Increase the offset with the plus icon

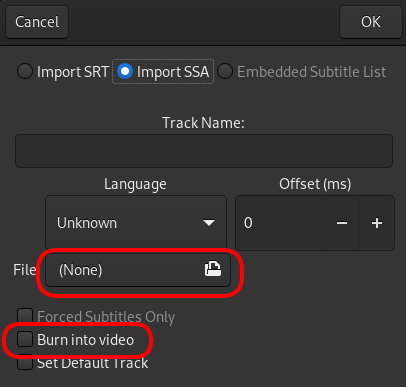[377, 223]
